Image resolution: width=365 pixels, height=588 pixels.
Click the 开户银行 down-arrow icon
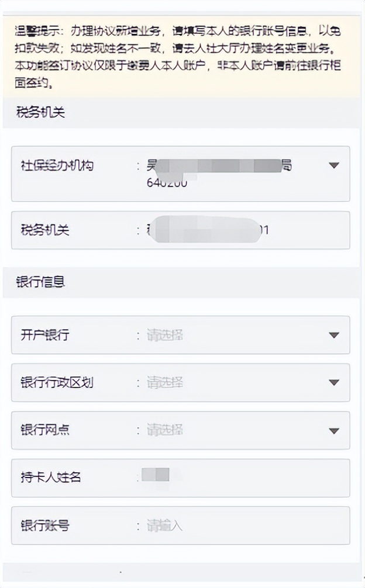coord(333,335)
